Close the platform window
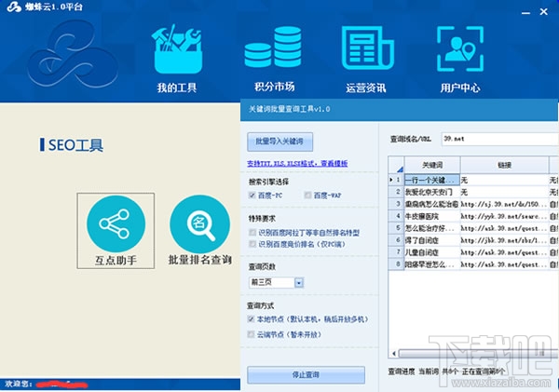The width and height of the screenshot is (559, 392). 544,12
